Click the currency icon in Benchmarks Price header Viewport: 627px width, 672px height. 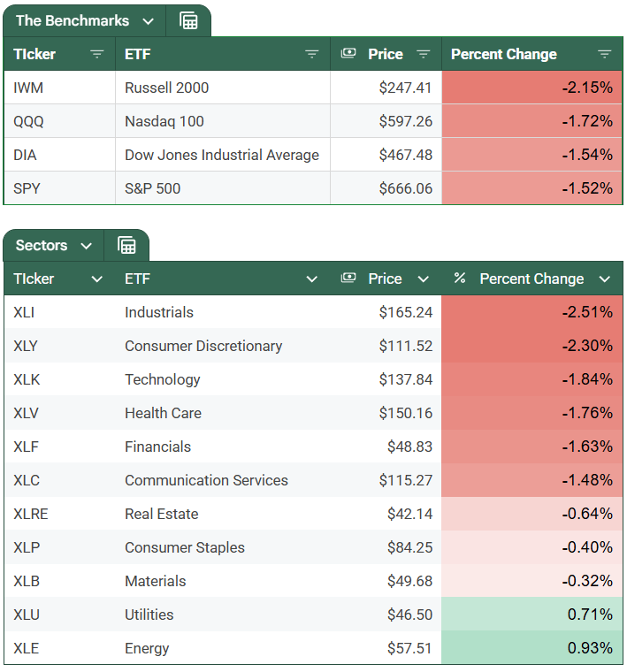348,54
